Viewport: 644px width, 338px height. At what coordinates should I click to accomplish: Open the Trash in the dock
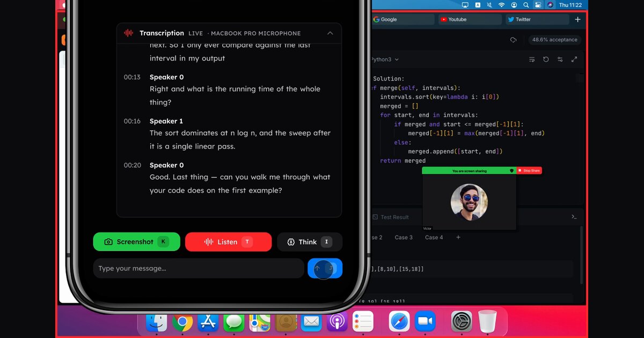[x=487, y=322]
